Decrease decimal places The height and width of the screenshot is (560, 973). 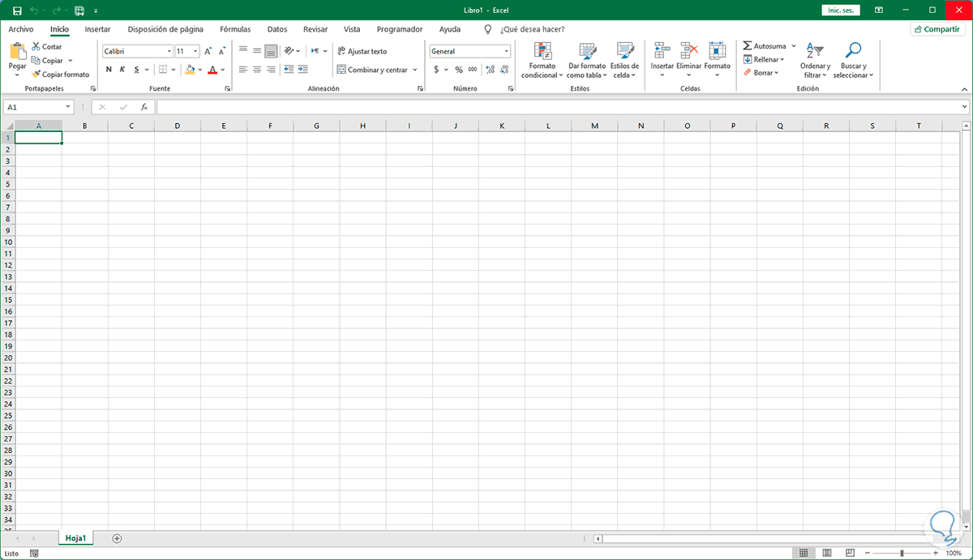click(x=504, y=70)
